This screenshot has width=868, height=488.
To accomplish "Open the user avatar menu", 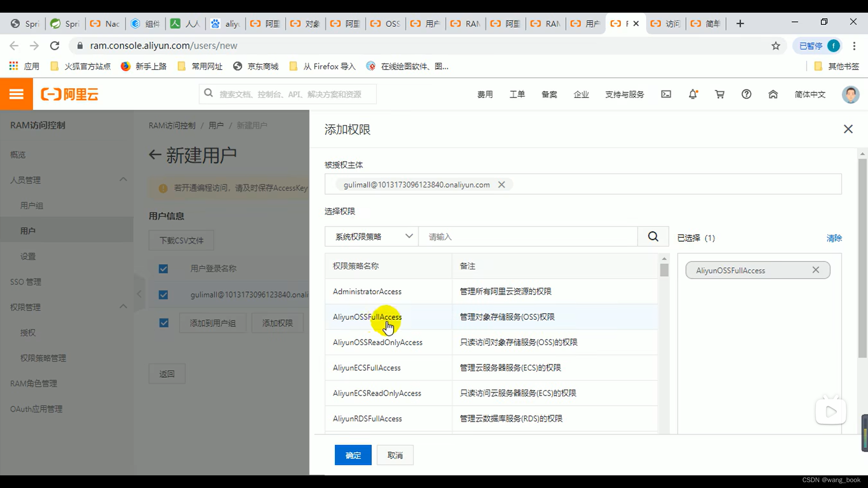I will tap(850, 94).
